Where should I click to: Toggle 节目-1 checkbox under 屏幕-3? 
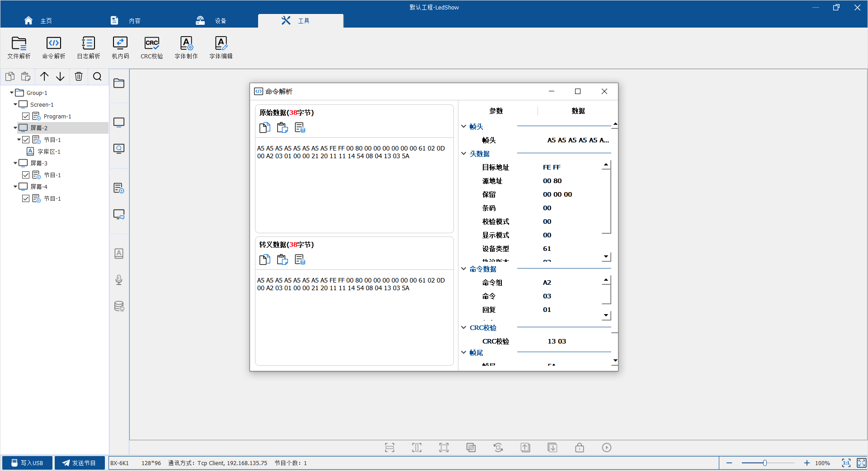click(x=26, y=175)
